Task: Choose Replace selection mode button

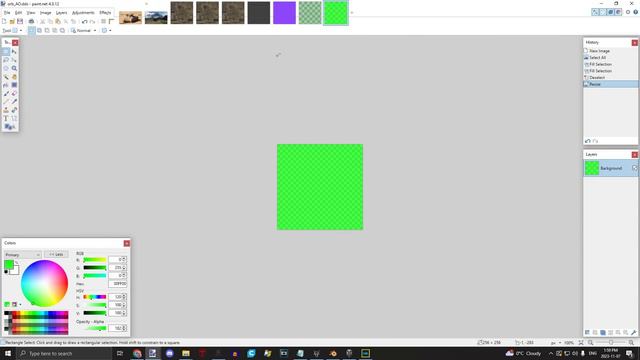Action: (x=31, y=31)
